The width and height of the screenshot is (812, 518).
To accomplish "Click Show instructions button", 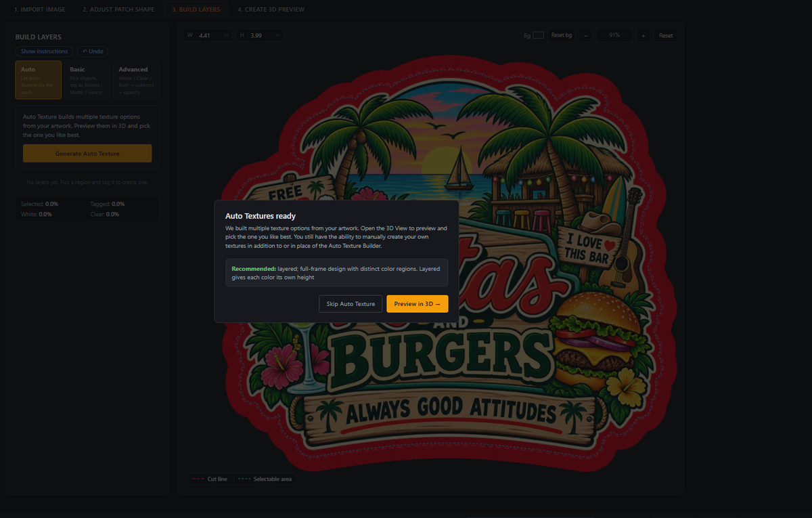I will pos(45,51).
